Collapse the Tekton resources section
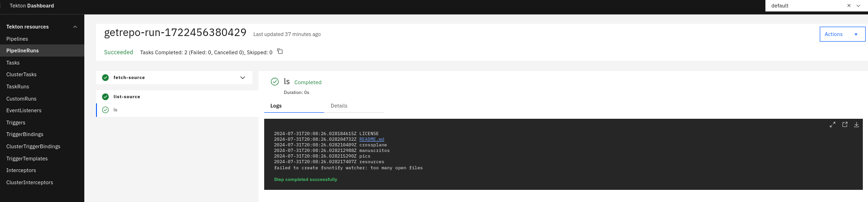The width and height of the screenshot is (868, 202). point(75,27)
